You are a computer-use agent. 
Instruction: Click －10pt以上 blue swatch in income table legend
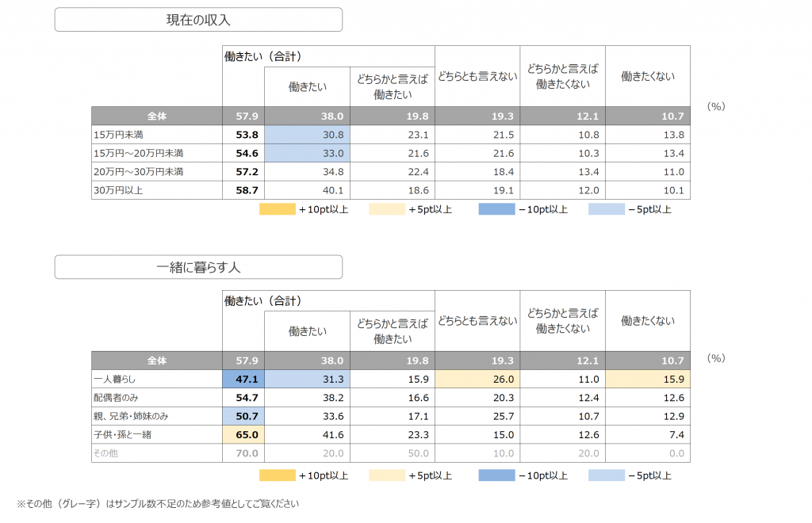pyautogui.click(x=496, y=209)
